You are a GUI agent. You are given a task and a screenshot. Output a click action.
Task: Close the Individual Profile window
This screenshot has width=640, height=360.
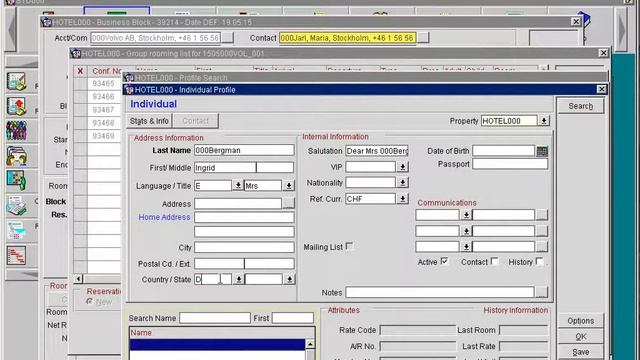601,89
